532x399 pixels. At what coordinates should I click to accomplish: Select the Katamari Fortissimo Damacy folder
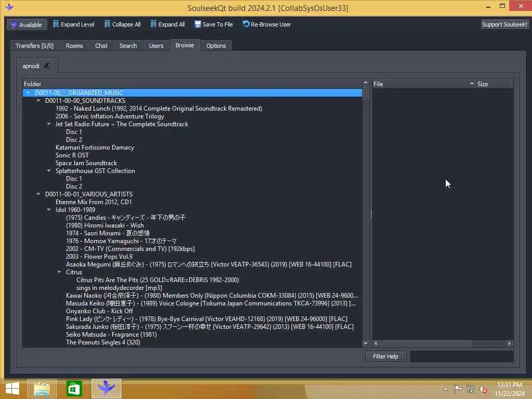pyautogui.click(x=95, y=147)
